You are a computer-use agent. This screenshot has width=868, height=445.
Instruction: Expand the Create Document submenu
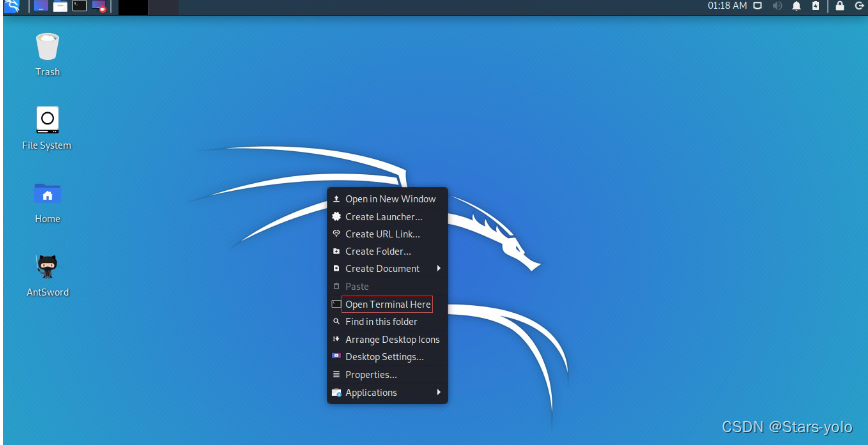[x=388, y=268]
